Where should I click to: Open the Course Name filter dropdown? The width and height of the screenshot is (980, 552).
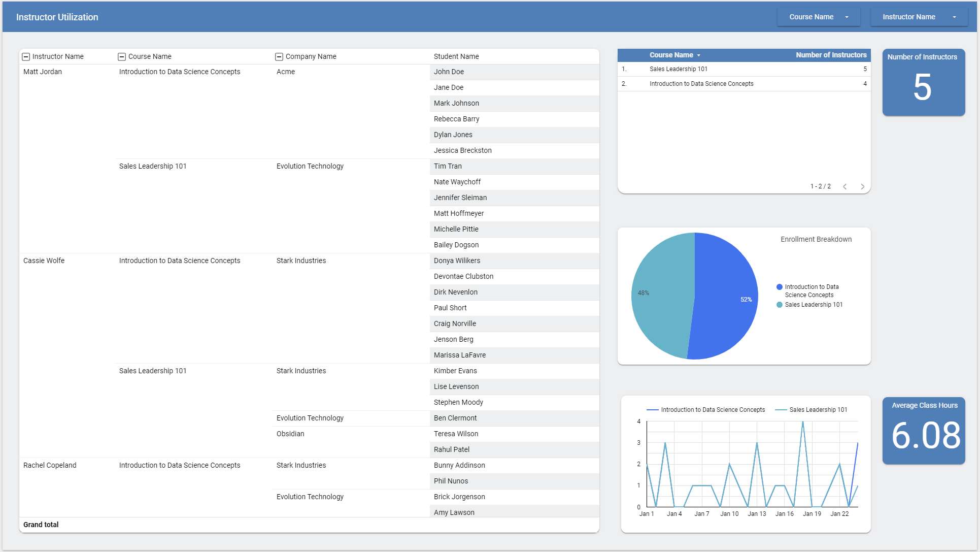[818, 17]
